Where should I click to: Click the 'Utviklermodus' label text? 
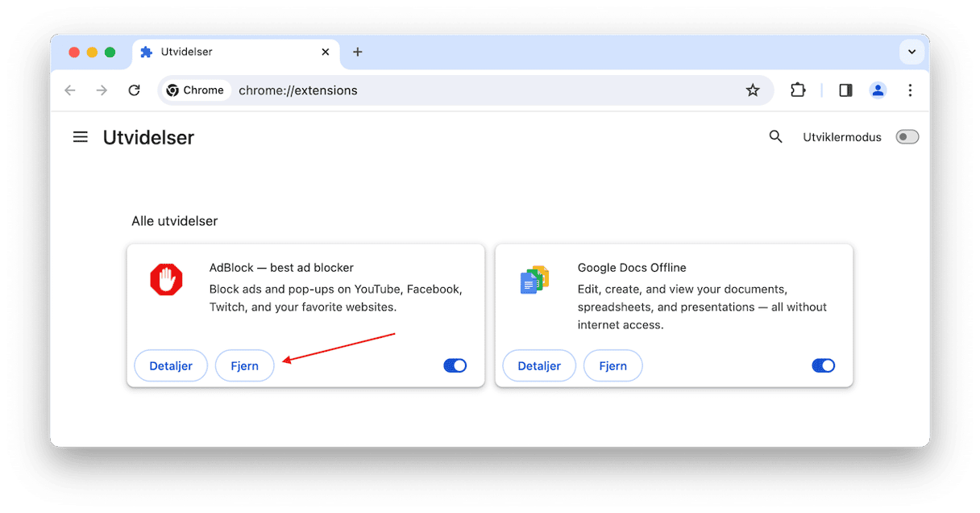842,137
